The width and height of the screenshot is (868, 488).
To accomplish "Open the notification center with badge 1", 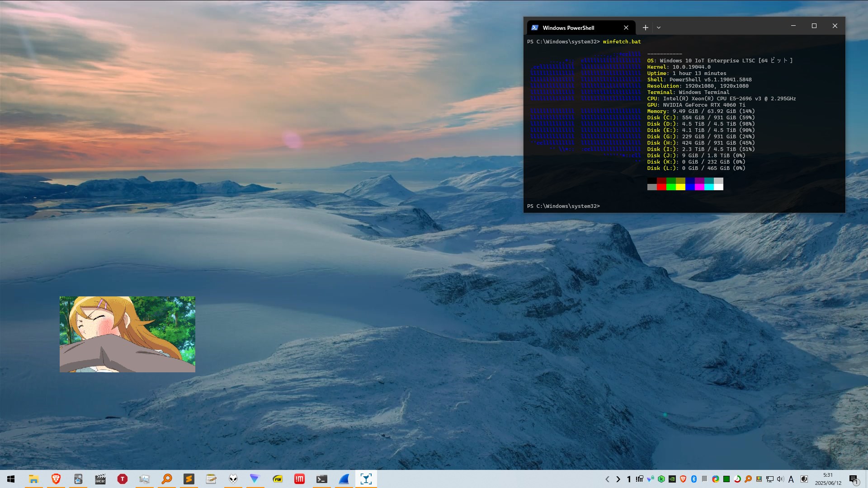I will point(854,479).
